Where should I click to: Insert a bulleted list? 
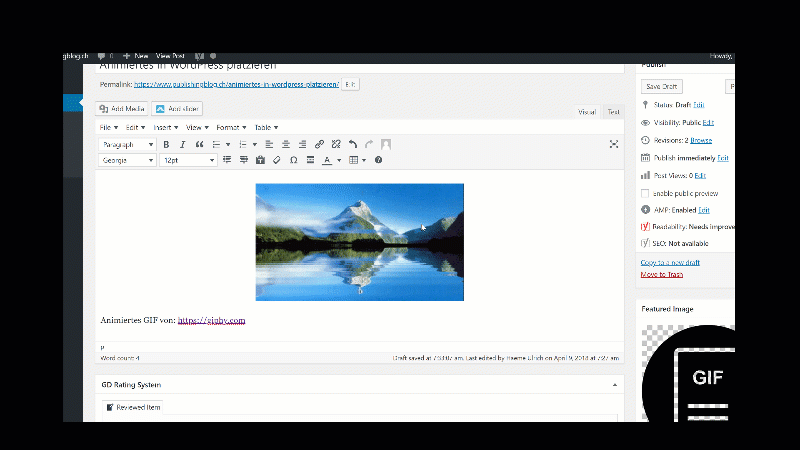click(x=216, y=144)
